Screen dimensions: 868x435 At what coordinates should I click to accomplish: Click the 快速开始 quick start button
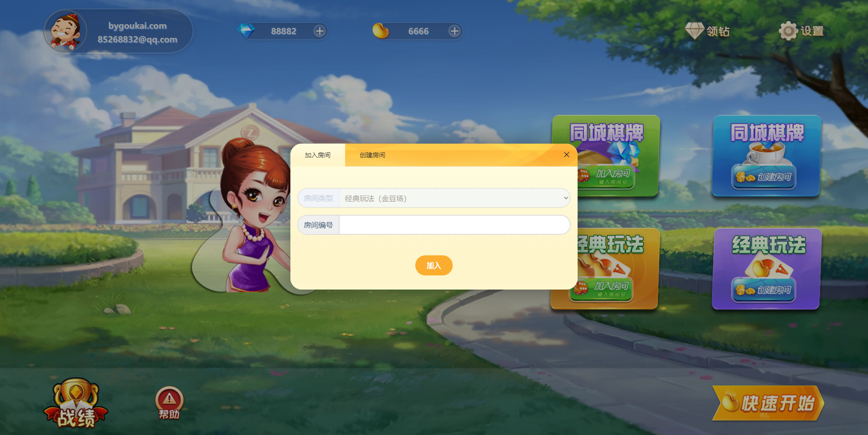coord(768,403)
